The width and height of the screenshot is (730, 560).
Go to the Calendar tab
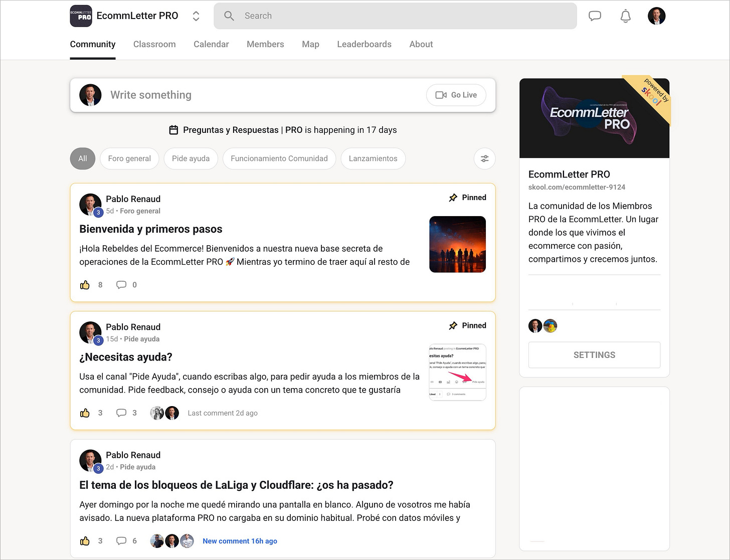click(x=211, y=44)
